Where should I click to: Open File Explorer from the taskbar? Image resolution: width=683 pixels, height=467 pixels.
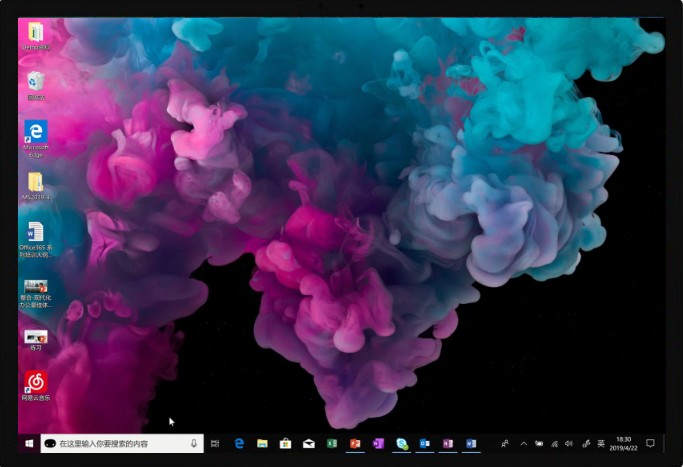click(262, 443)
